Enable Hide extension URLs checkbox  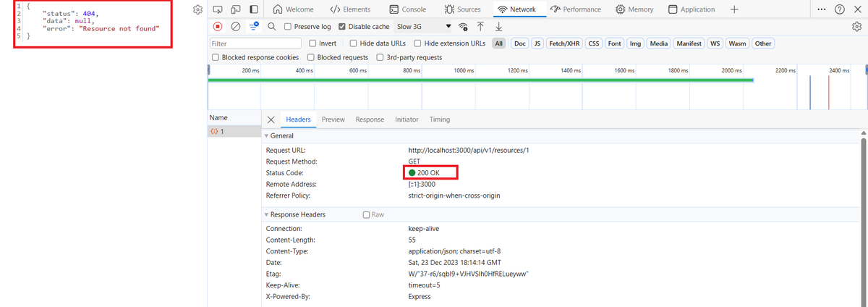click(417, 43)
